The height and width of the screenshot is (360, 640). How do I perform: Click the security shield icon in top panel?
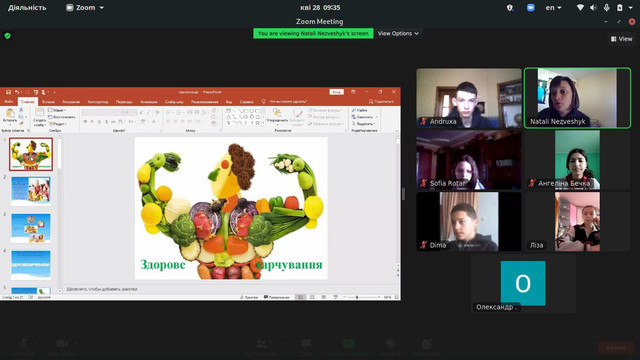tap(510, 7)
